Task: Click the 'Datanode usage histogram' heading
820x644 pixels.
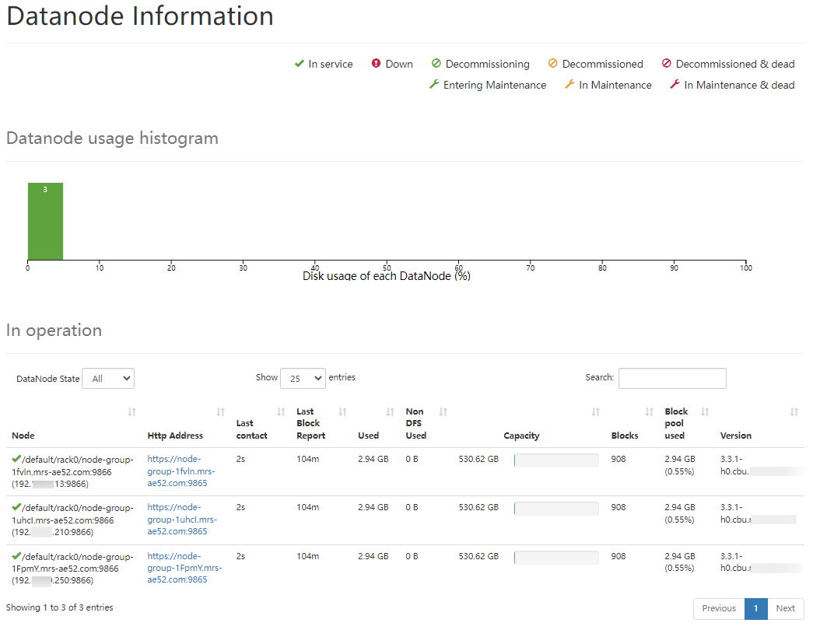Action: [x=112, y=138]
